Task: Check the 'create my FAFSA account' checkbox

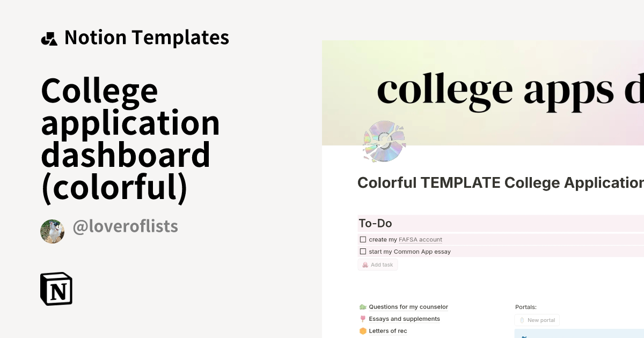Action: [363, 240]
